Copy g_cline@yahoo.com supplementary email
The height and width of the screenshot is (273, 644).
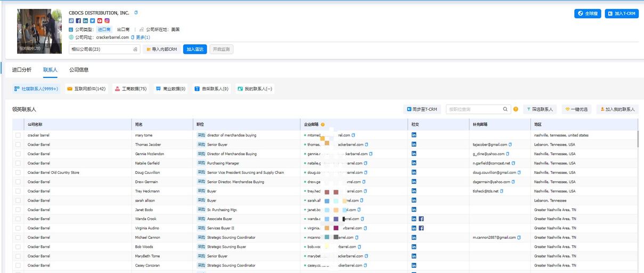tap(507, 154)
